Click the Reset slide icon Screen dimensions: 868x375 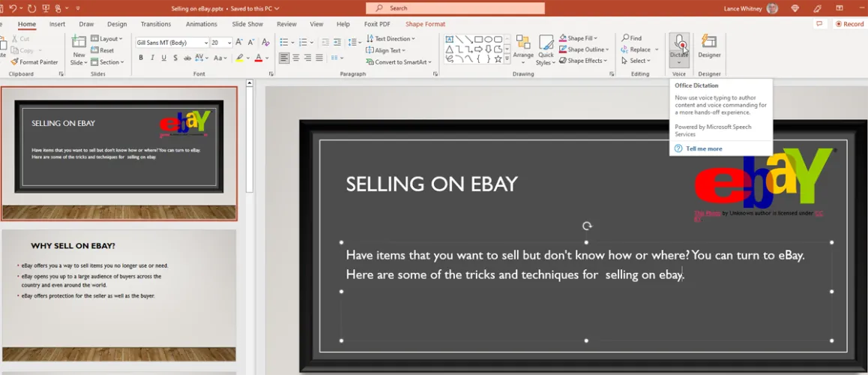[x=103, y=50]
